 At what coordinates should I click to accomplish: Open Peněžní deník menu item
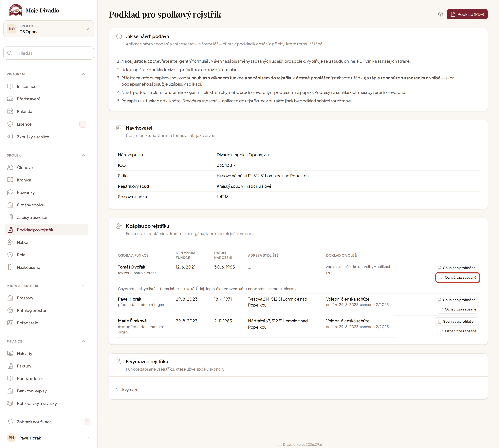point(46,379)
